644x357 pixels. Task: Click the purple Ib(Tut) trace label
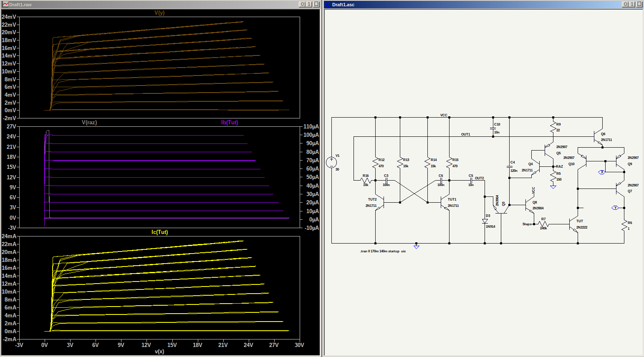[230, 122]
